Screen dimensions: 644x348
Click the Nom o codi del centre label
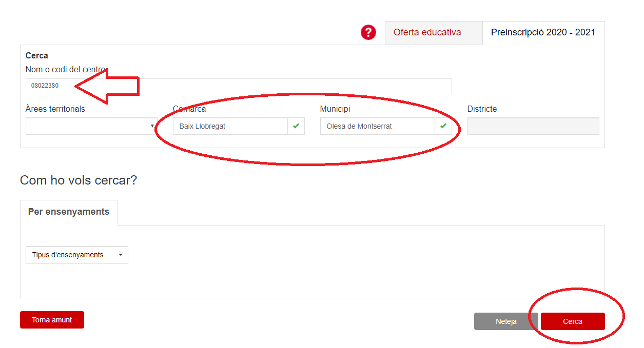tap(65, 70)
